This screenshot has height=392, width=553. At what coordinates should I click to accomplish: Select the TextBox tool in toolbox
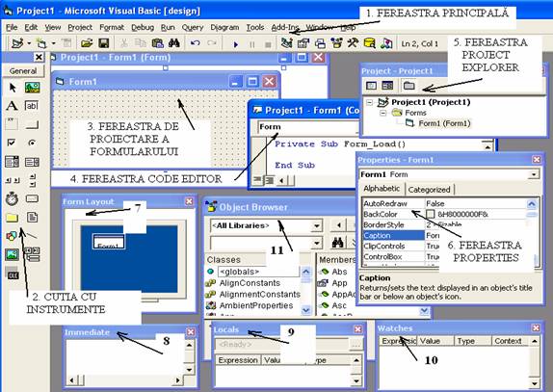(x=32, y=105)
